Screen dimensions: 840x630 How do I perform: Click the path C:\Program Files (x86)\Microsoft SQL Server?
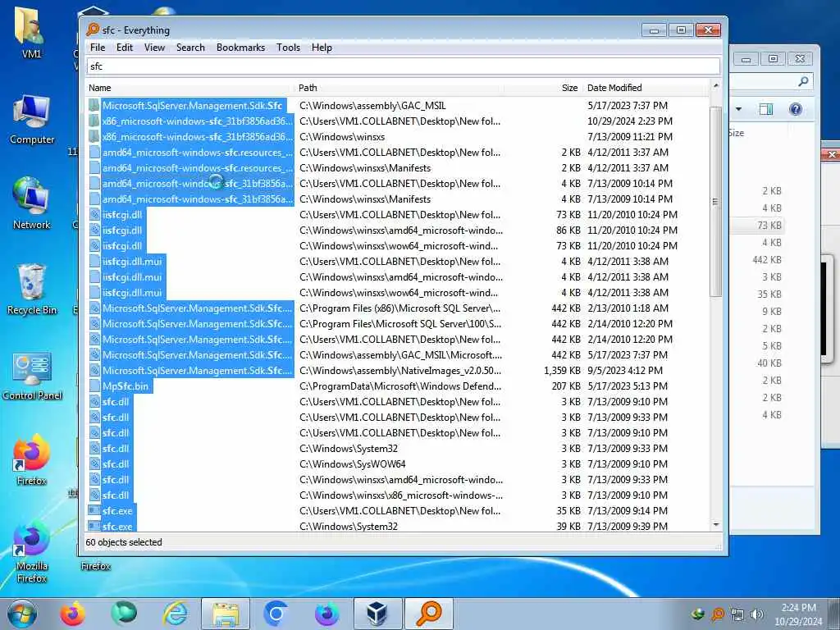[399, 308]
